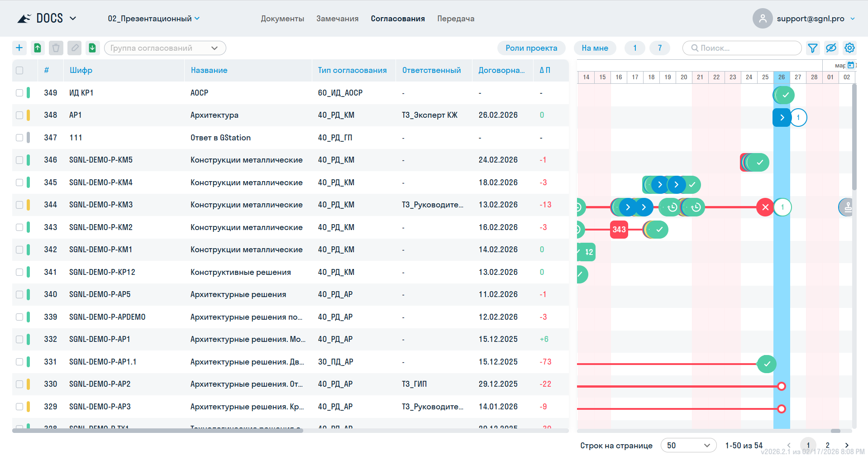
Task: Select the checkbox for row 349
Action: tap(19, 93)
